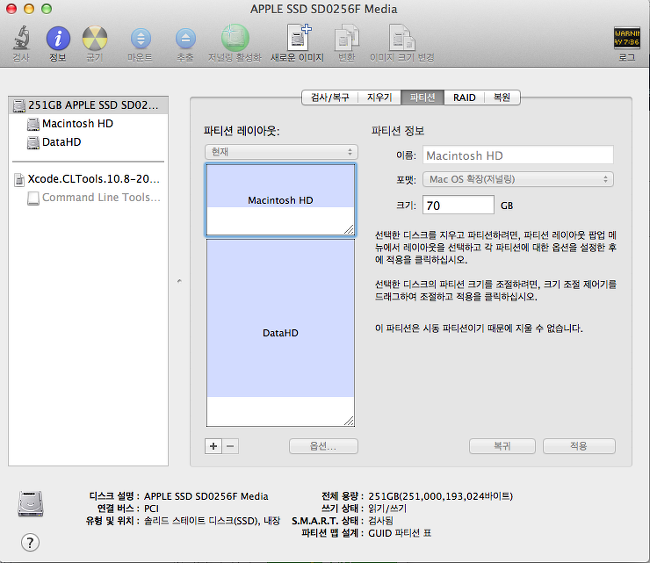
Task: Click the 저널링 활성화 toolbar icon
Action: pyautogui.click(x=235, y=38)
